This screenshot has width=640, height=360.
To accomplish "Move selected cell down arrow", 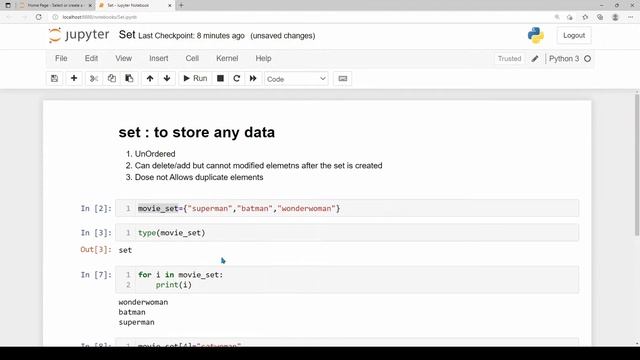I will [167, 78].
